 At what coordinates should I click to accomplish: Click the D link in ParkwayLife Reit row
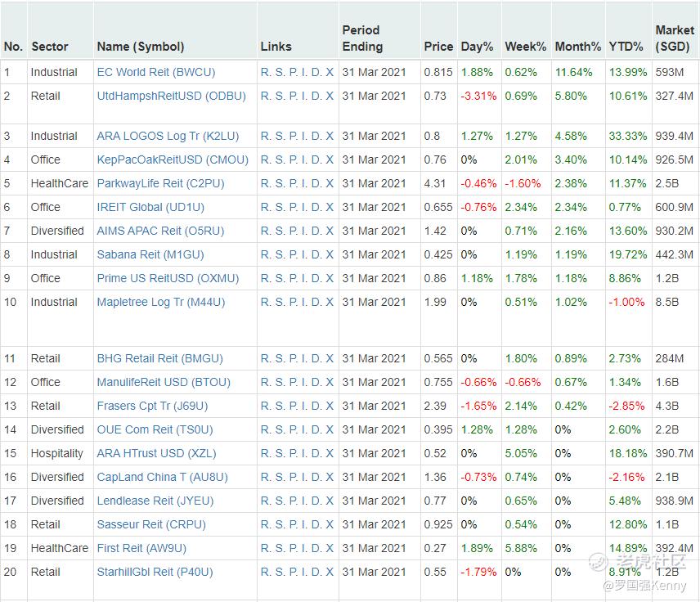click(x=316, y=183)
